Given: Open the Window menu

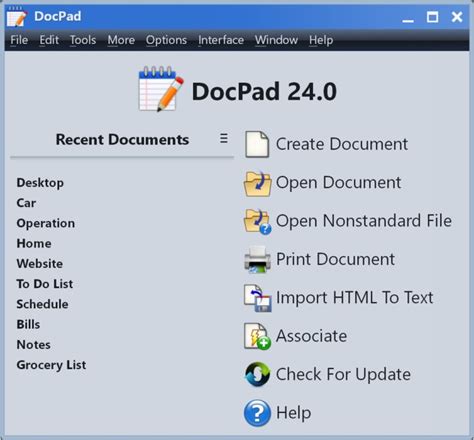Looking at the screenshot, I should (x=276, y=40).
